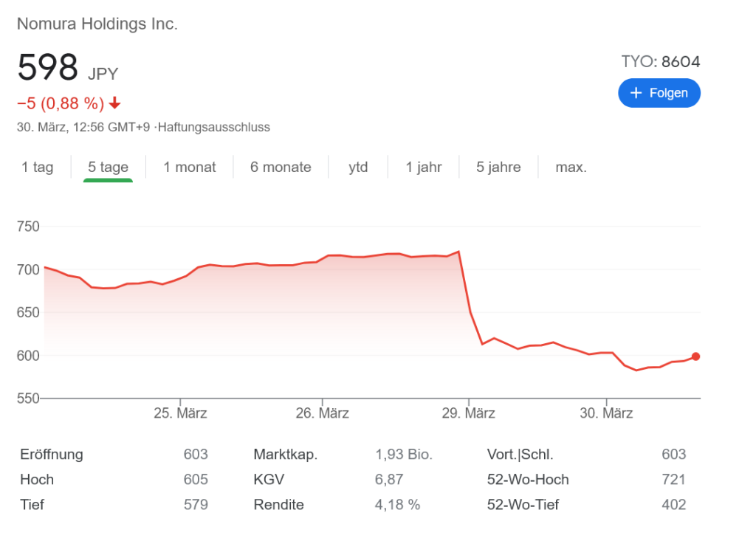Show the 1 monat chart range
This screenshot has width=756, height=555.
coord(190,168)
